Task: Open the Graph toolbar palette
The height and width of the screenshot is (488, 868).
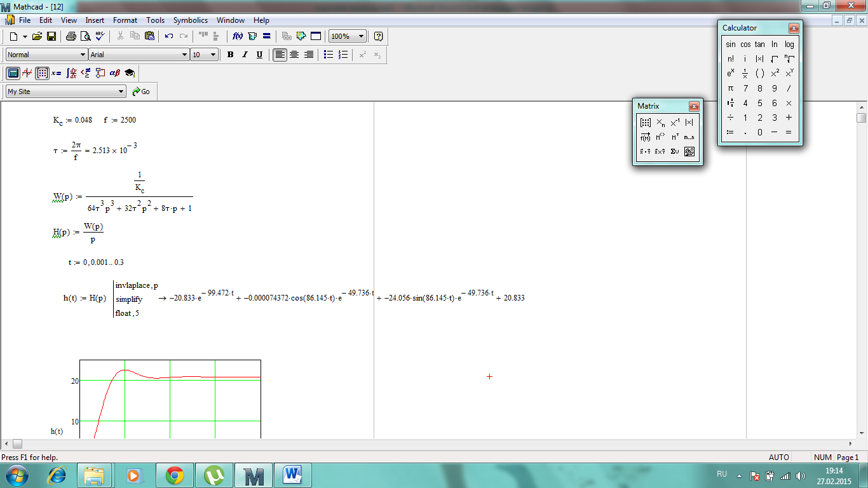Action: (27, 73)
